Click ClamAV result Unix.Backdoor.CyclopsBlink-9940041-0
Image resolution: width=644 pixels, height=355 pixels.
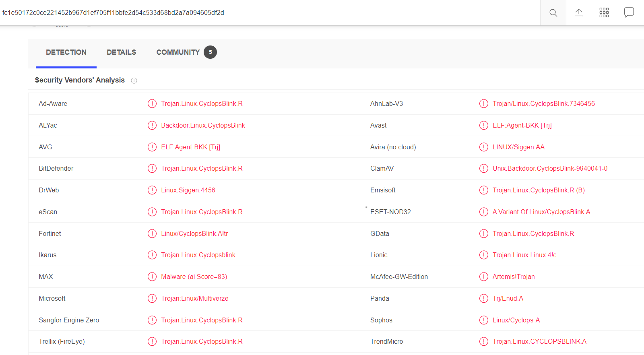pos(550,169)
